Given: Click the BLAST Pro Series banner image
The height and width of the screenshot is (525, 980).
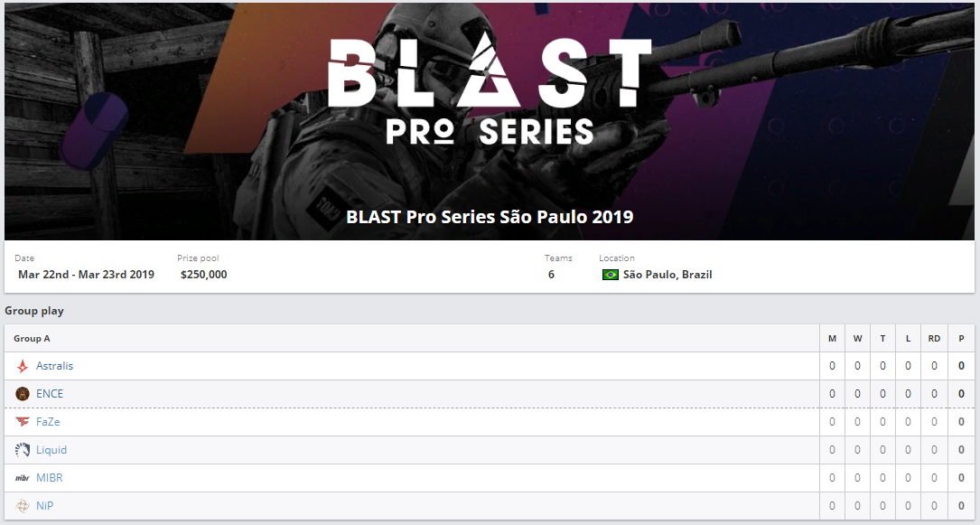Looking at the screenshot, I should (490, 121).
